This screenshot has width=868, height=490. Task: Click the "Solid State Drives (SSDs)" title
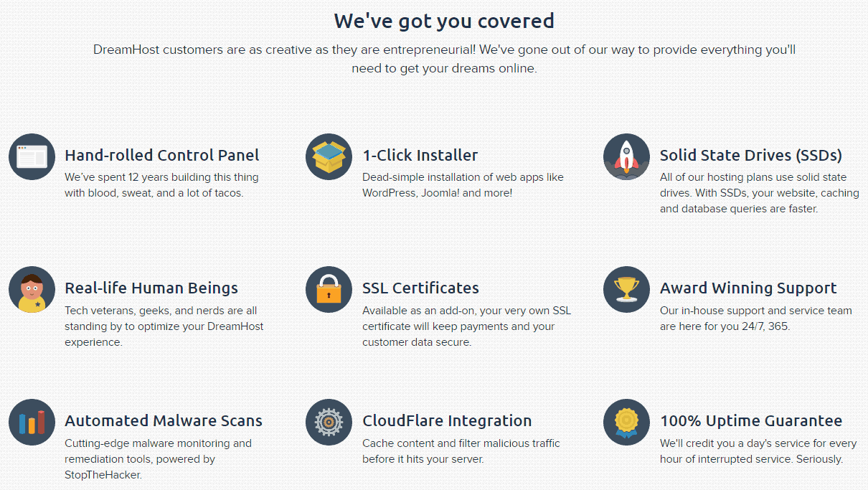[x=751, y=155]
